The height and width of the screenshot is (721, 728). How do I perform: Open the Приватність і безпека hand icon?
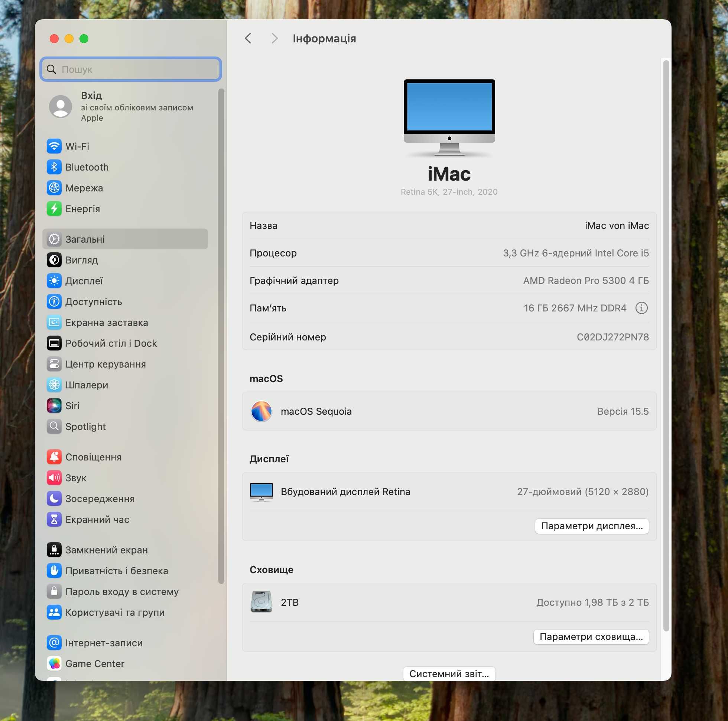point(54,570)
